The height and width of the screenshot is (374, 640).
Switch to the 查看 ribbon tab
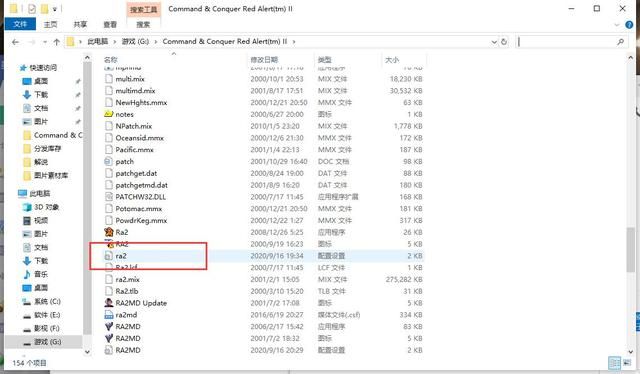point(110,24)
